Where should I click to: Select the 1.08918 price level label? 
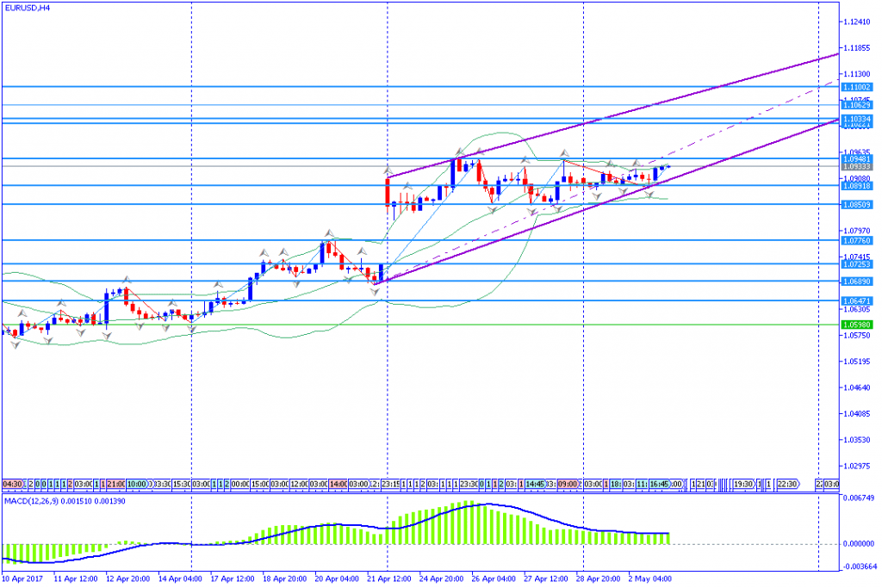(x=857, y=185)
